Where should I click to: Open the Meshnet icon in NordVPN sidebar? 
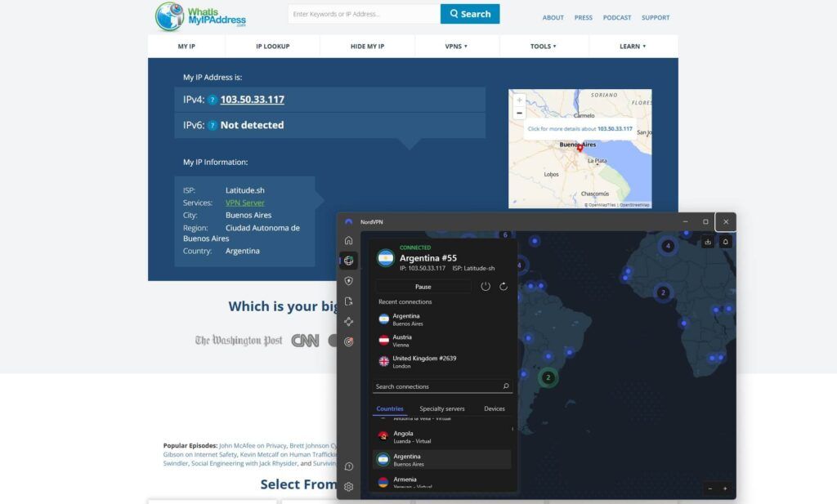(x=349, y=321)
